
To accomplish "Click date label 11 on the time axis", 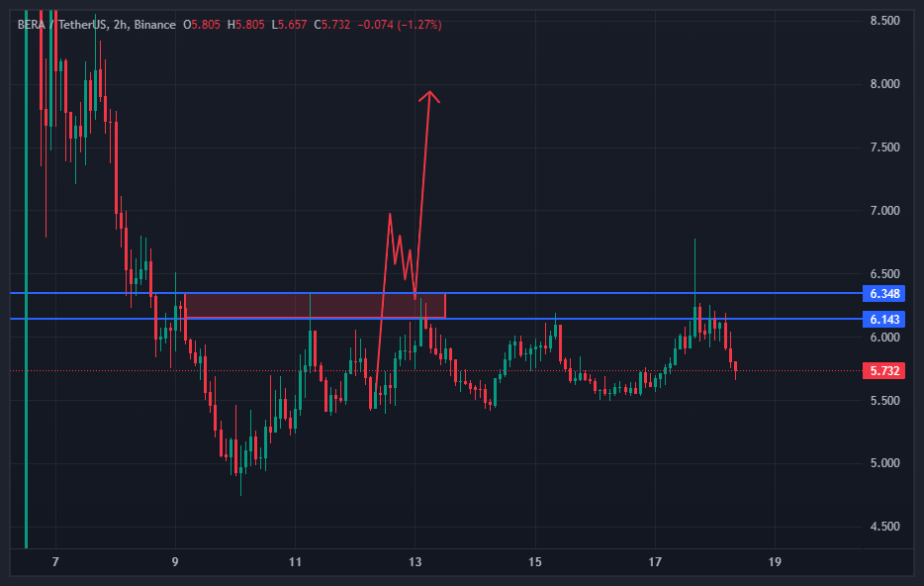I will point(295,562).
